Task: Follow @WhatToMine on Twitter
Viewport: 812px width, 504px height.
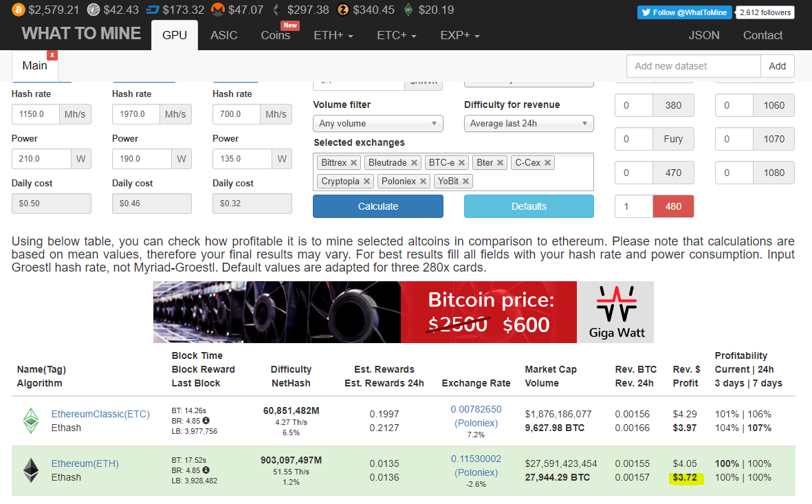Action: [685, 12]
